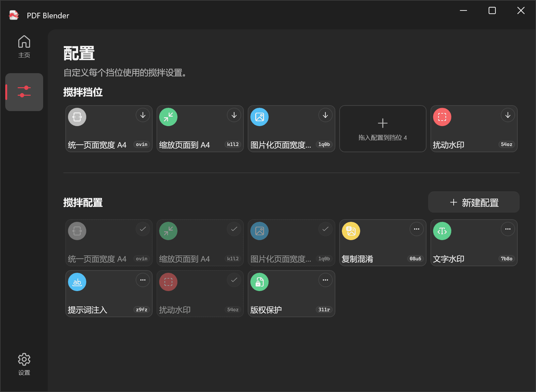
Task: Click the k1l2 tag in 搅拌挡位 slot
Action: pyautogui.click(x=233, y=144)
